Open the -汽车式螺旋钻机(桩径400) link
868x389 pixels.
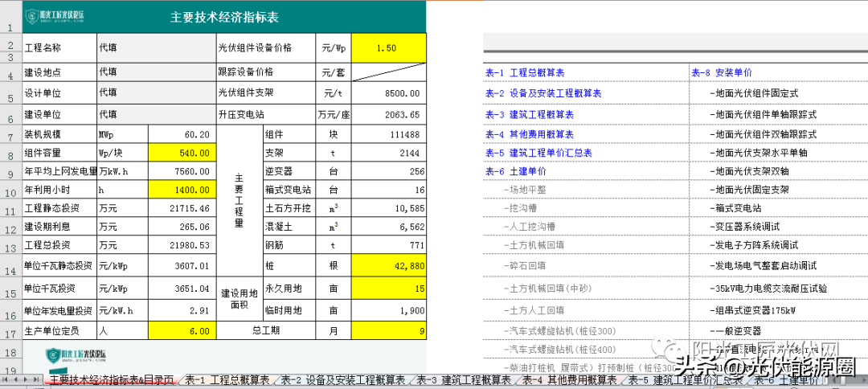(x=559, y=350)
